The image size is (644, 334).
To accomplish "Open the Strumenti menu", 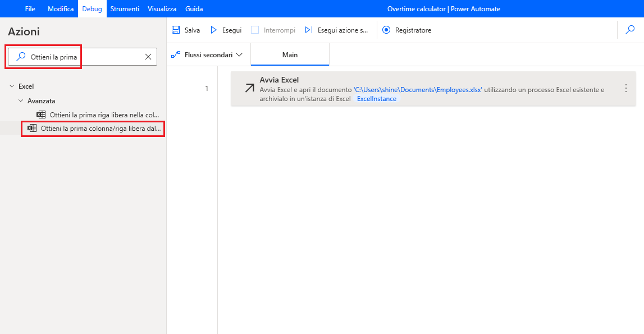I will (125, 8).
